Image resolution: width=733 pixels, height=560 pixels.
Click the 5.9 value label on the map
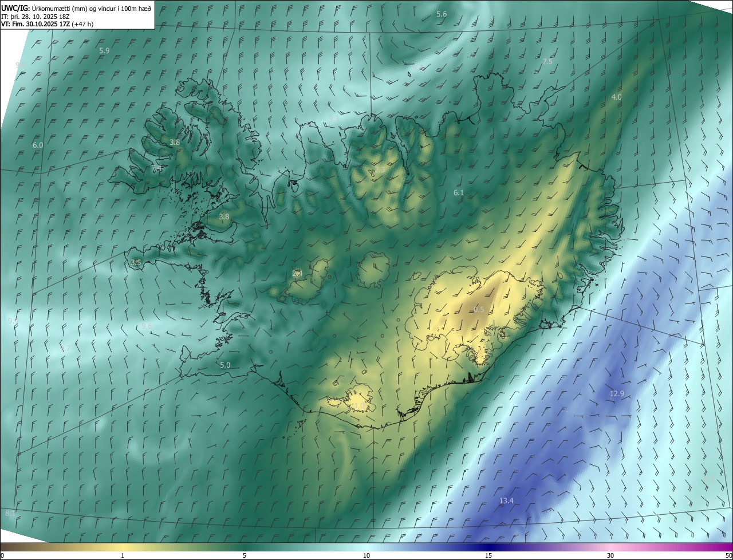(104, 50)
